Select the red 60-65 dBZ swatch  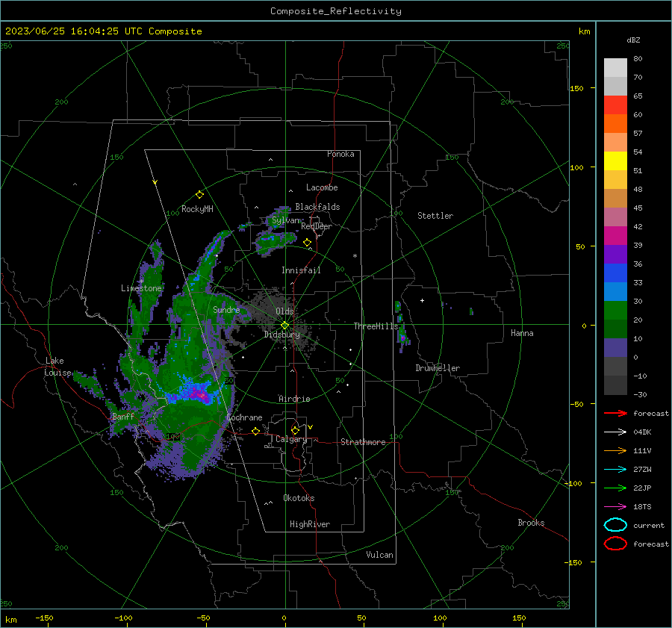615,105
